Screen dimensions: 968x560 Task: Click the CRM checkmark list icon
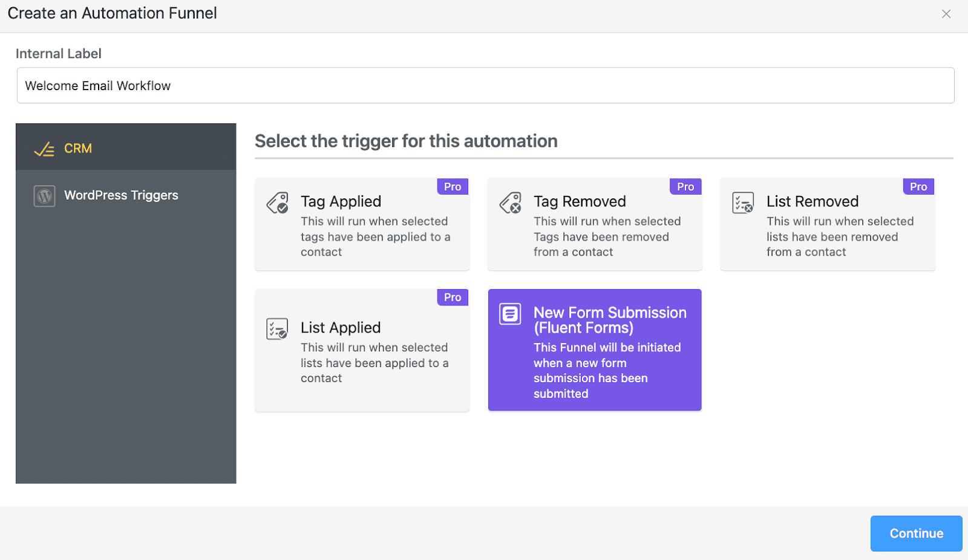tap(44, 149)
